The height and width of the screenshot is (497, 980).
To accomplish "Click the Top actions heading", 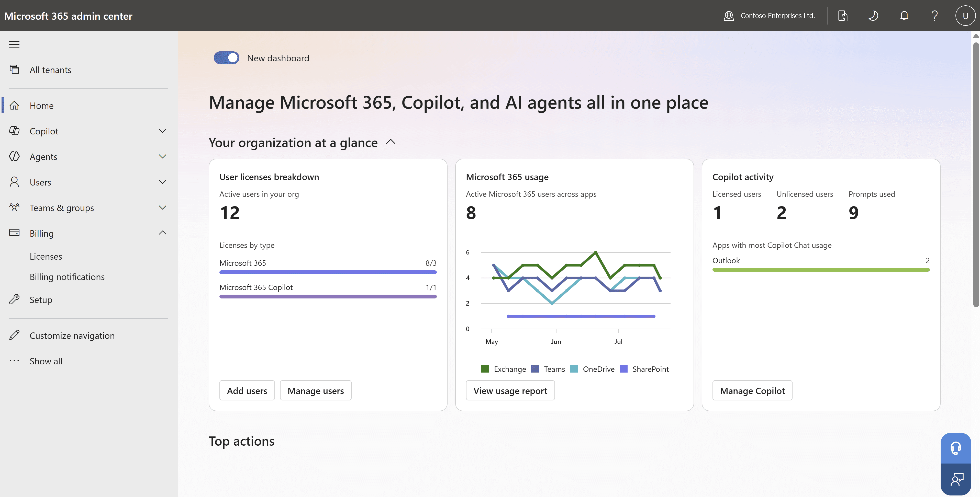I will [x=242, y=441].
